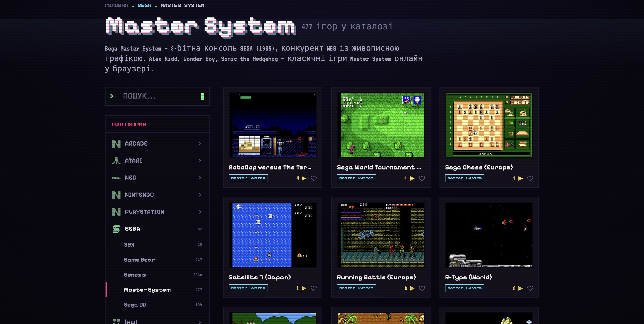Select the Atari platform label

(x=134, y=161)
